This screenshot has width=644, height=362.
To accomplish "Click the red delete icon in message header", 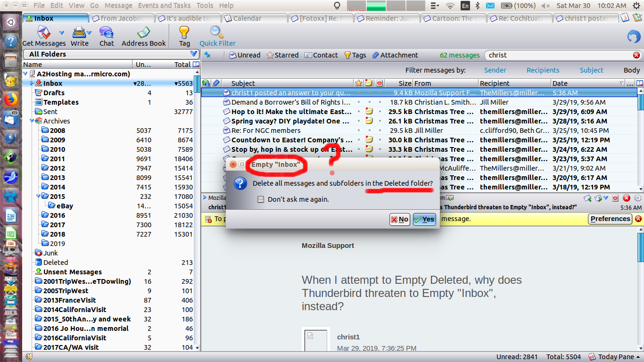I will click(627, 198).
